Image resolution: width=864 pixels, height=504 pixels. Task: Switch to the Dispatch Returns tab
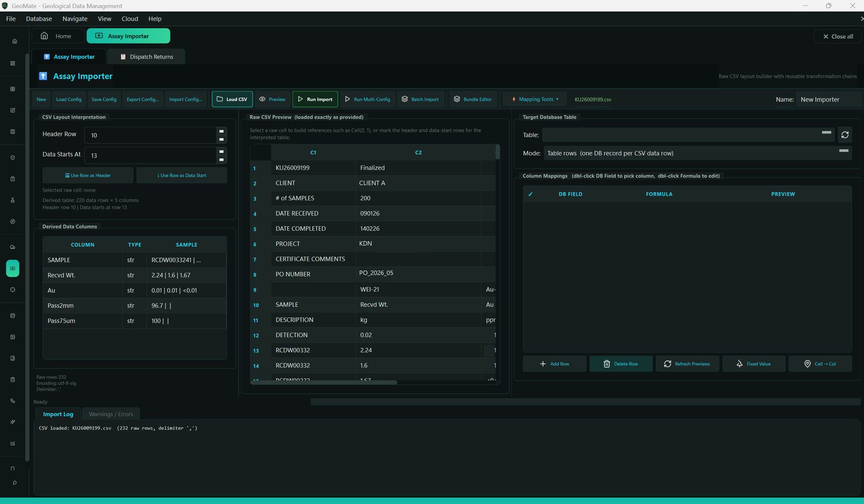click(x=146, y=57)
